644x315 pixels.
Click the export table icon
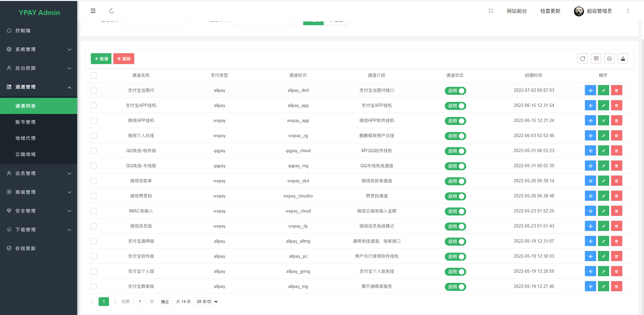(x=623, y=59)
